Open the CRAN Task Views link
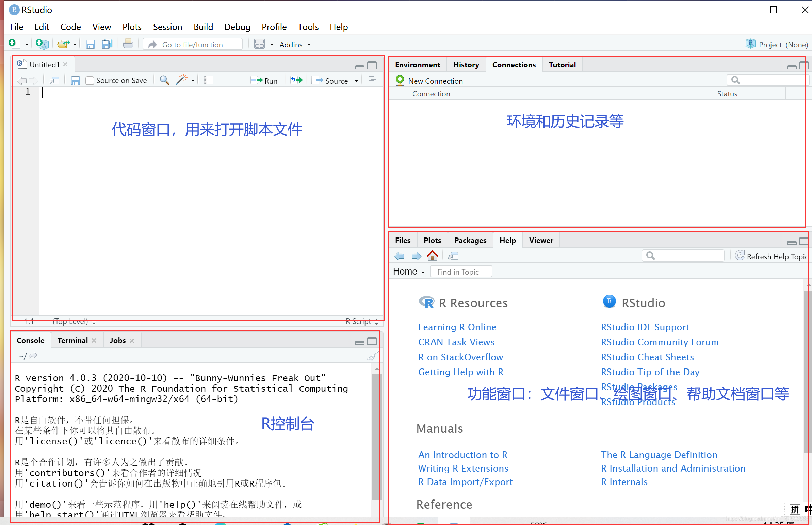The height and width of the screenshot is (525, 812). [456, 342]
